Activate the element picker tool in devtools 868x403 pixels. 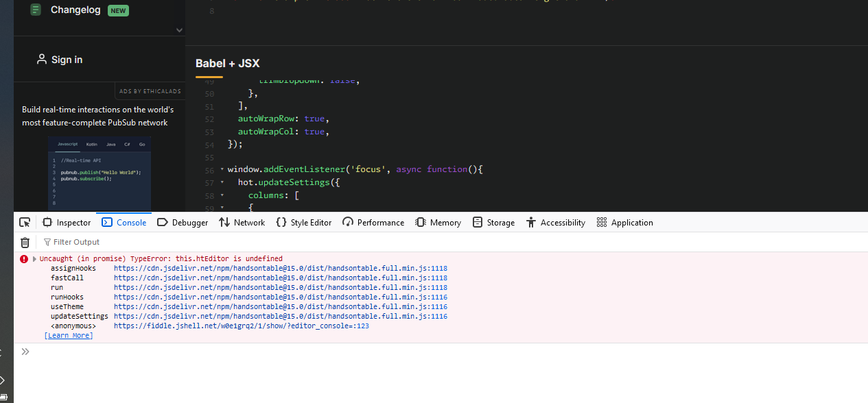point(25,222)
